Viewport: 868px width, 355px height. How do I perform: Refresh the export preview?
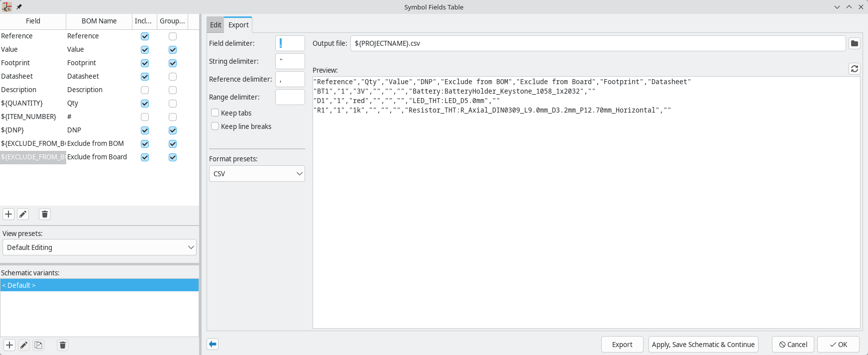pyautogui.click(x=855, y=69)
